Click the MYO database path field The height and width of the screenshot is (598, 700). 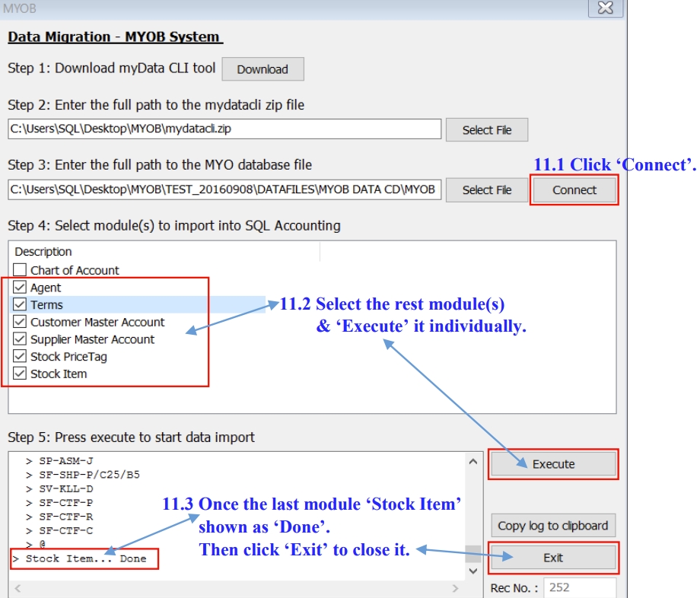(x=224, y=189)
